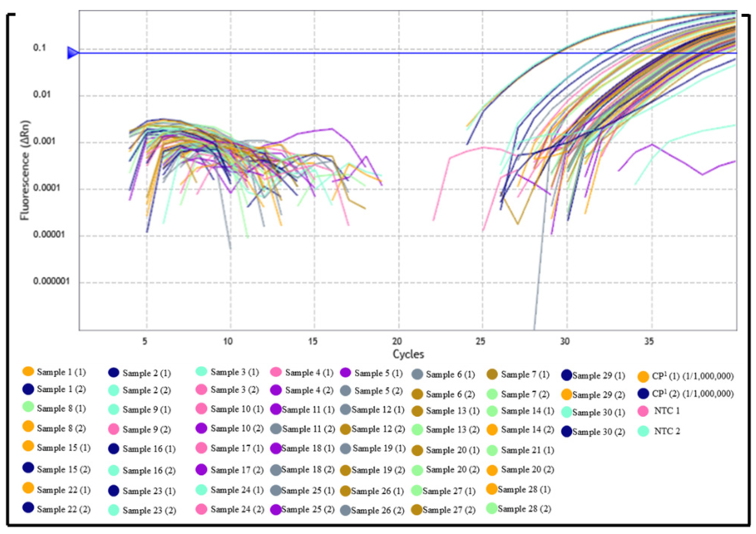This screenshot has width=756, height=534.
Task: Select the Sample 5 (1) purple marker
Action: 345,373
